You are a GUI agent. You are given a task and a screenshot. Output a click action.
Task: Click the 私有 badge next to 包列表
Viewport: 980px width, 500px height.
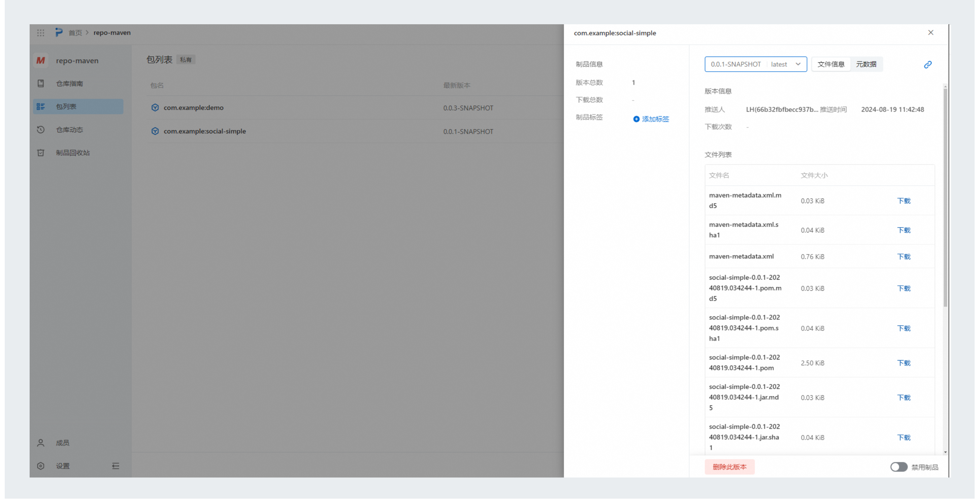[x=186, y=60]
